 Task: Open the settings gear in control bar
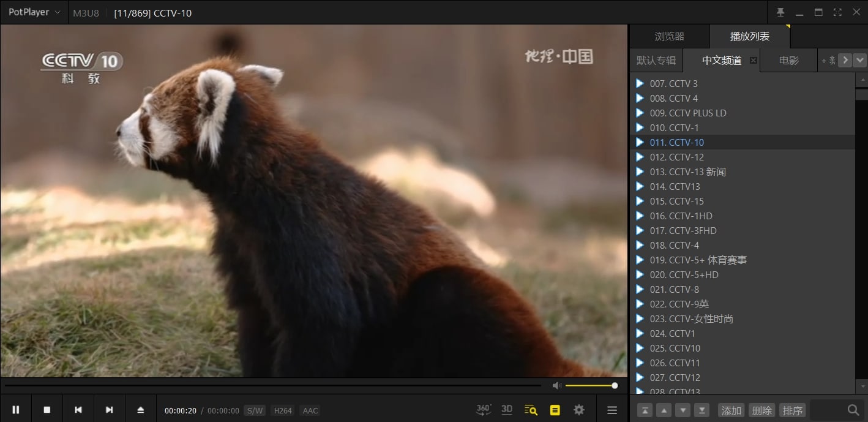tap(578, 410)
